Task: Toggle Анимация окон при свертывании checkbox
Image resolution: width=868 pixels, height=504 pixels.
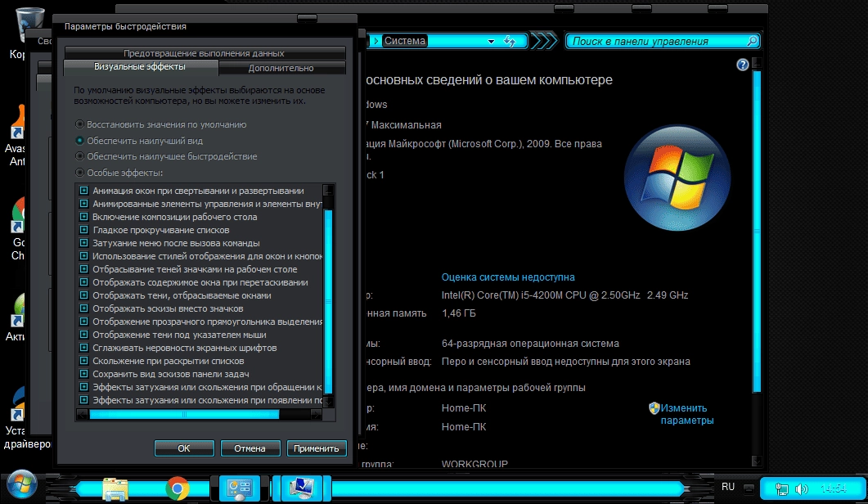Action: tap(83, 191)
